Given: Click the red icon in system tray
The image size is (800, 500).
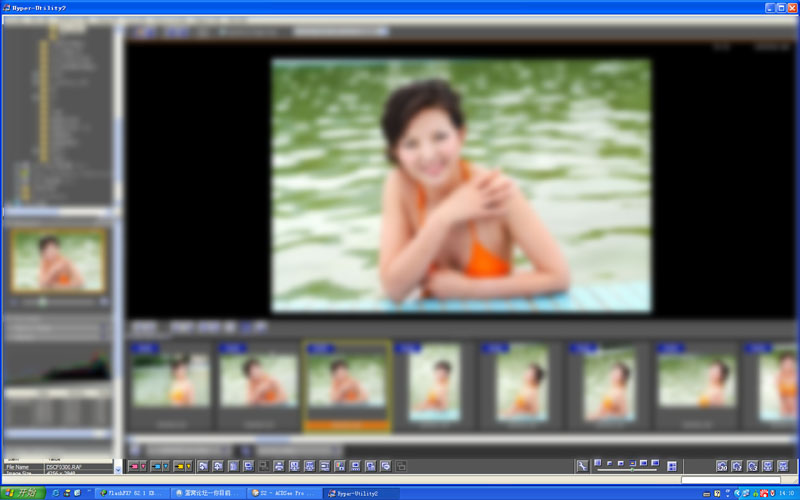Looking at the screenshot, I should 764,493.
